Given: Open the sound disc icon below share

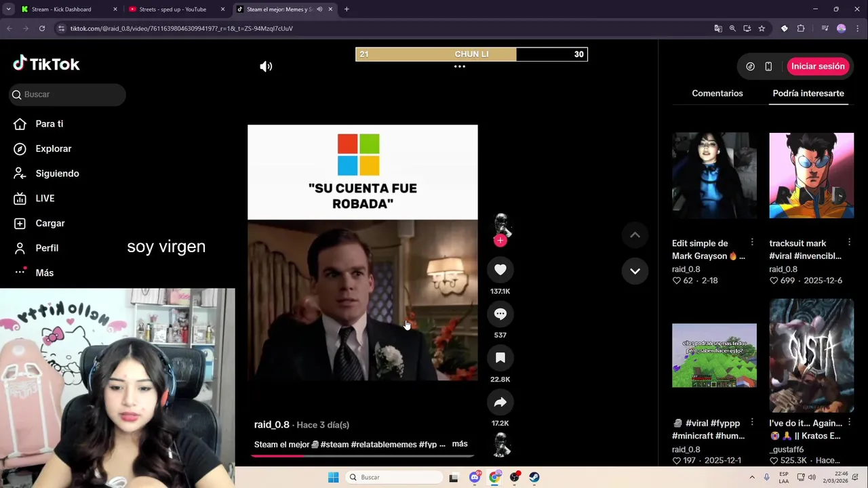Looking at the screenshot, I should 500,445.
